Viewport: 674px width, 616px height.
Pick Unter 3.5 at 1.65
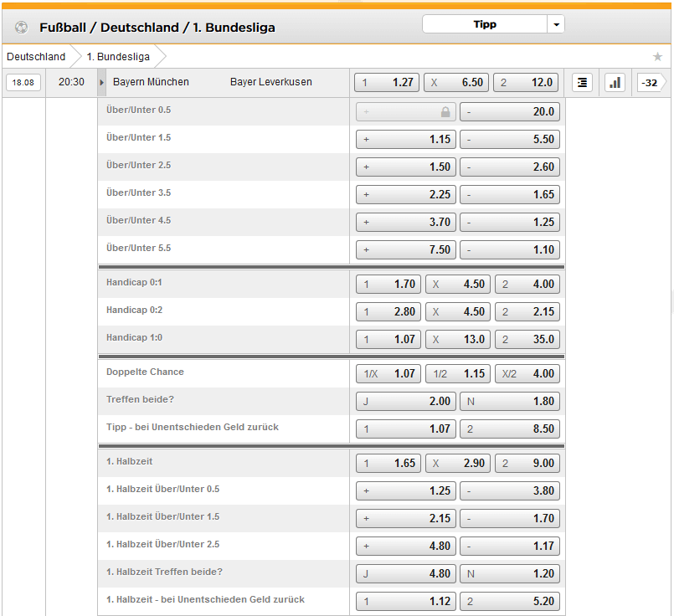(510, 195)
